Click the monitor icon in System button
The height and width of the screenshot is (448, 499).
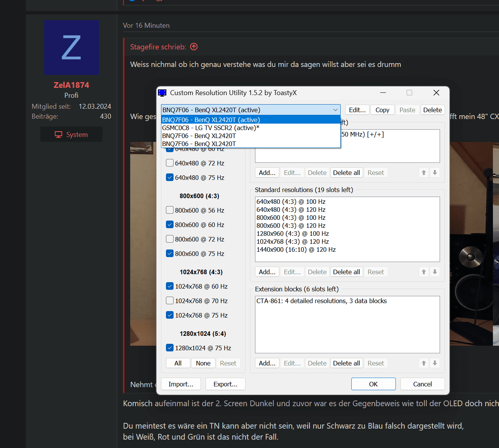coord(58,135)
